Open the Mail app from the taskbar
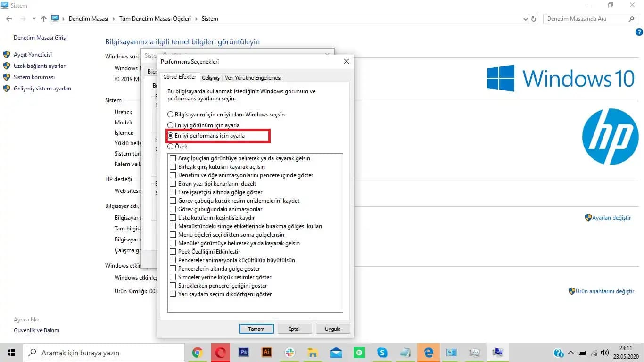This screenshot has width=644, height=362. (x=336, y=353)
